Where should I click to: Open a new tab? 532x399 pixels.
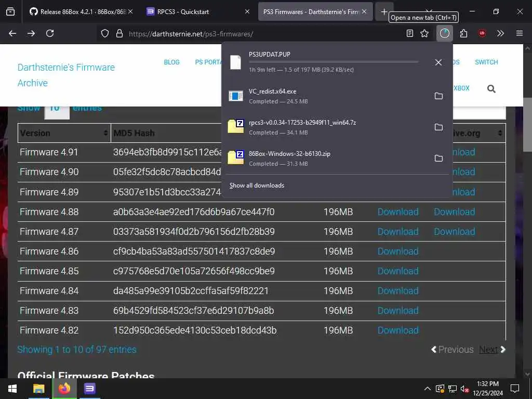(384, 11)
